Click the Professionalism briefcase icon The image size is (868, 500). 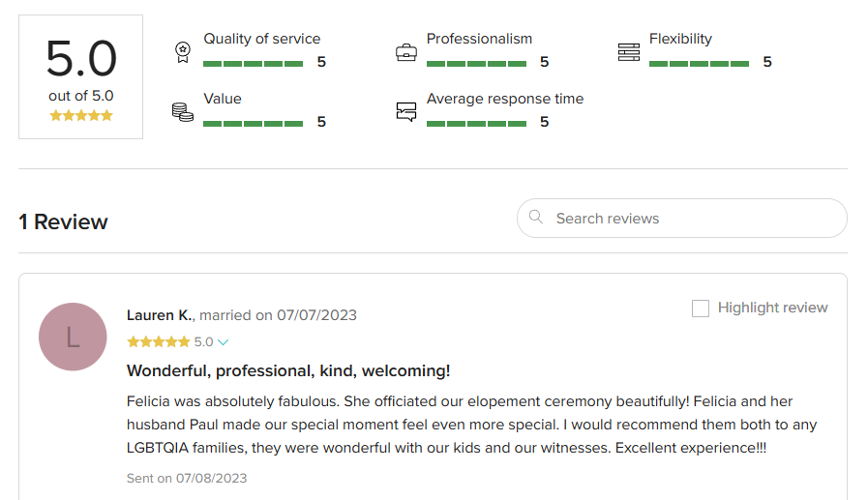click(406, 52)
